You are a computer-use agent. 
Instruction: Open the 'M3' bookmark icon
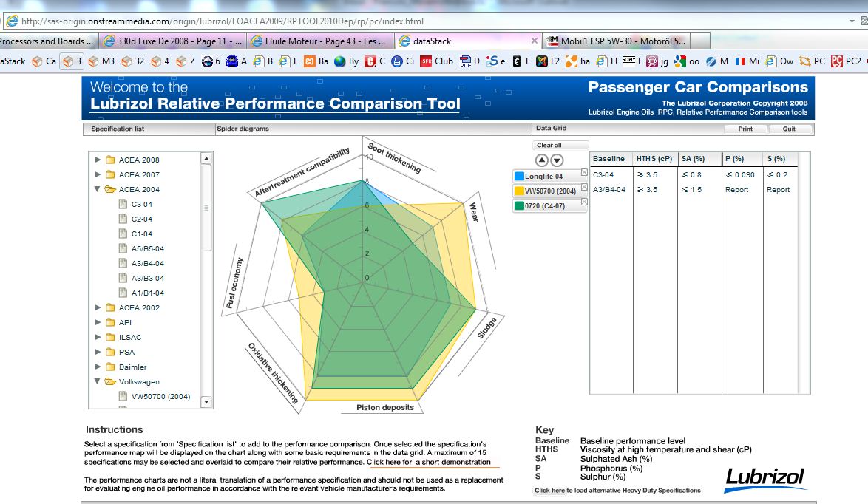[x=94, y=61]
